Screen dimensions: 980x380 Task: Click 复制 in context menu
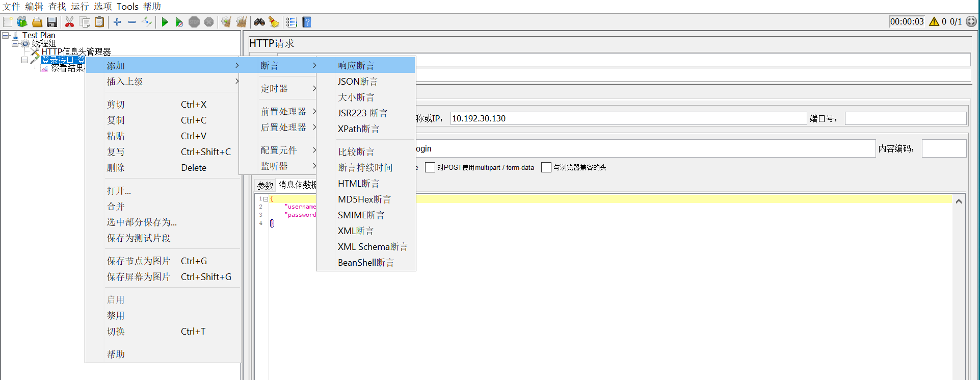tap(163, 120)
